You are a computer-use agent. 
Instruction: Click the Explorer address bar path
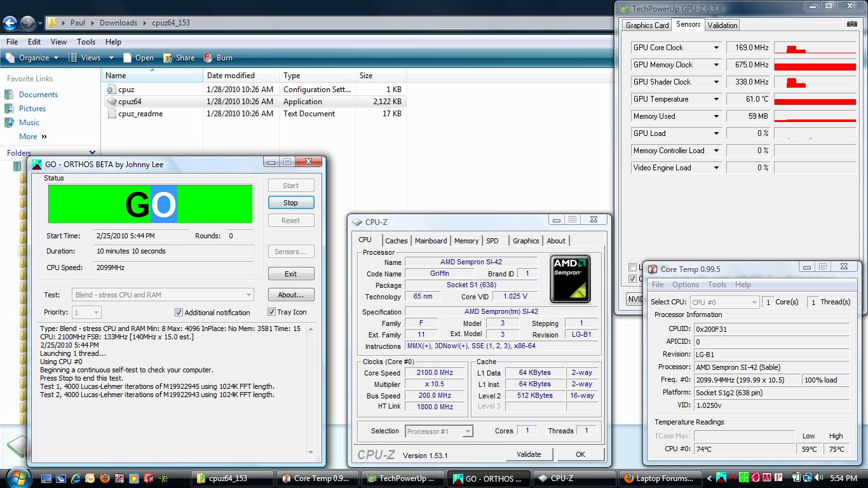330,23
